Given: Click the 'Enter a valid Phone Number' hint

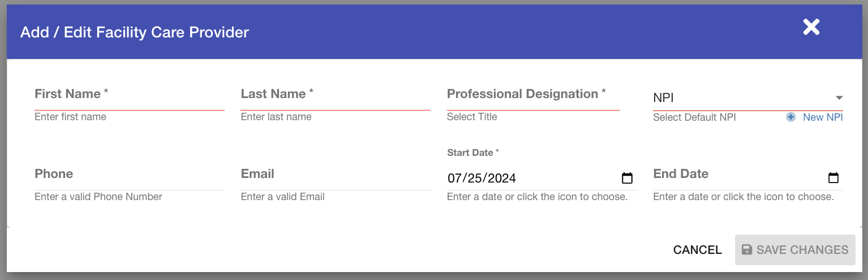Looking at the screenshot, I should (x=98, y=197).
